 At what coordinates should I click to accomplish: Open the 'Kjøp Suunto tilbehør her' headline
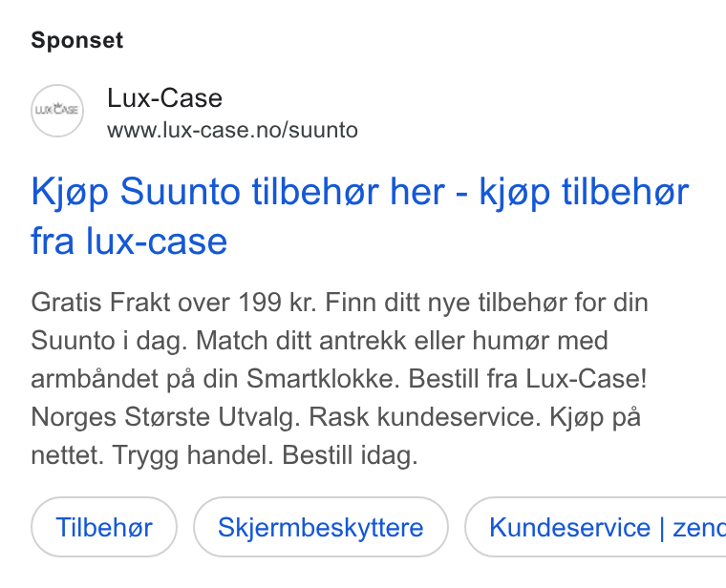[x=238, y=192]
